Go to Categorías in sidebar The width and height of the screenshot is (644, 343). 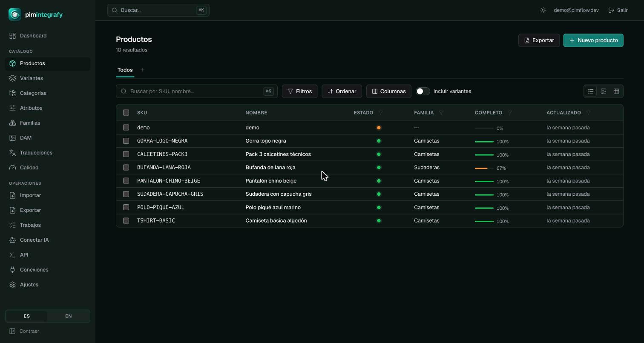[48, 93]
